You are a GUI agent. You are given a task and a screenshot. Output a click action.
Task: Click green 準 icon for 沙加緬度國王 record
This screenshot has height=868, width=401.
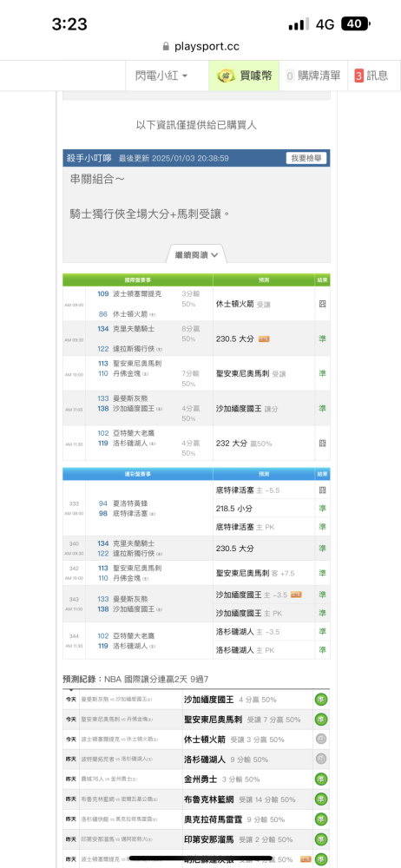pos(321,699)
